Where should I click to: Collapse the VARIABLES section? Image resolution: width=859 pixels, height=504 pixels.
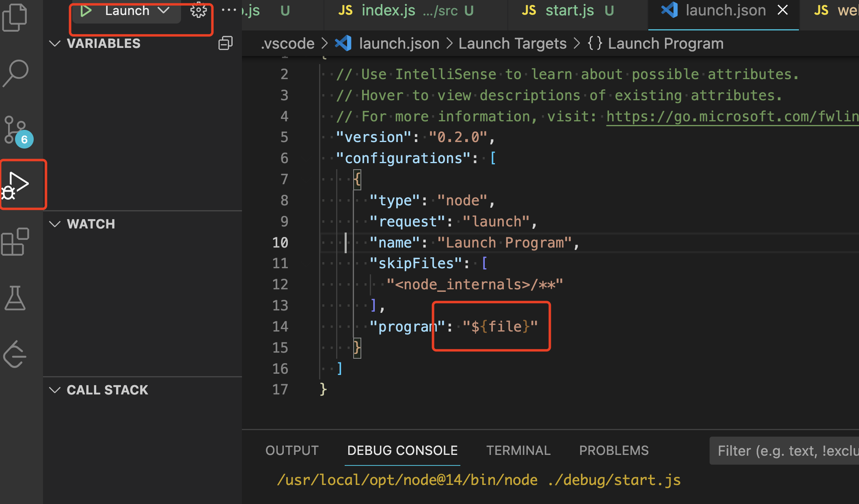pos(55,43)
